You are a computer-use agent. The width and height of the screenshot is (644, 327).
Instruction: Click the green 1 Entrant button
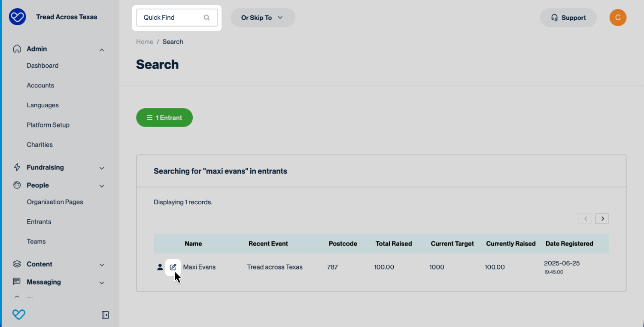164,118
